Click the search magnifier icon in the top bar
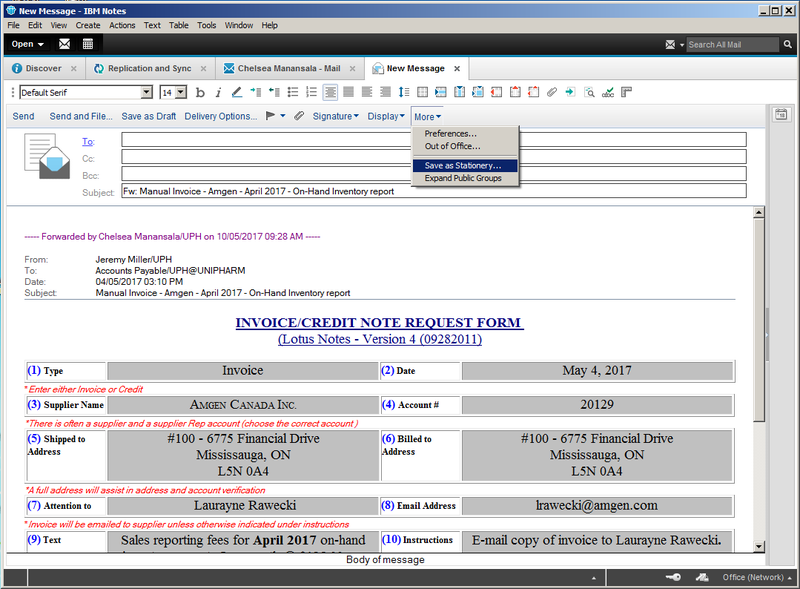This screenshot has width=800, height=589. point(788,44)
